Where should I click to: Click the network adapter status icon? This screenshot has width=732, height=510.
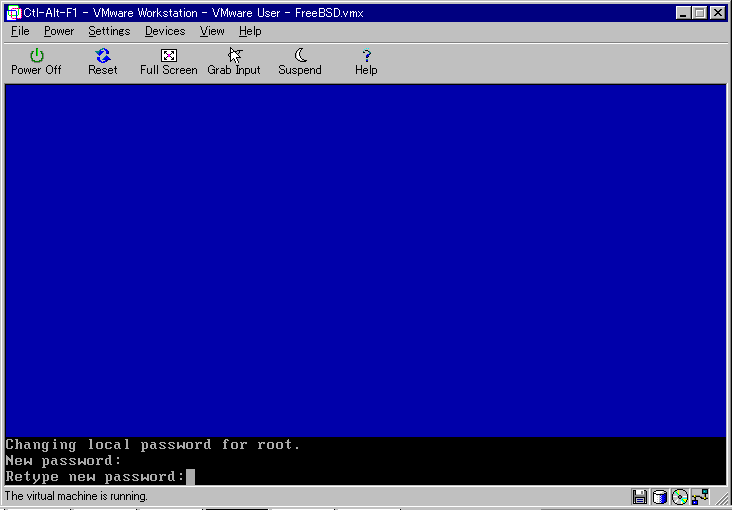coord(701,496)
